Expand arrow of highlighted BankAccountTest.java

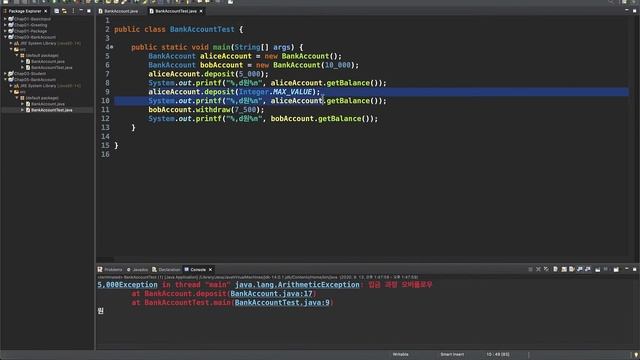22,110
